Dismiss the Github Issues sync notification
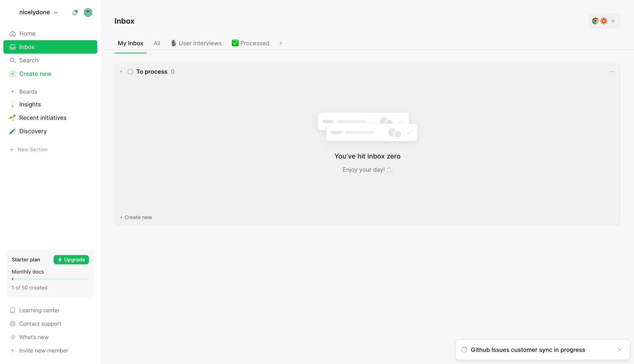The width and height of the screenshot is (634, 364). coord(620,349)
